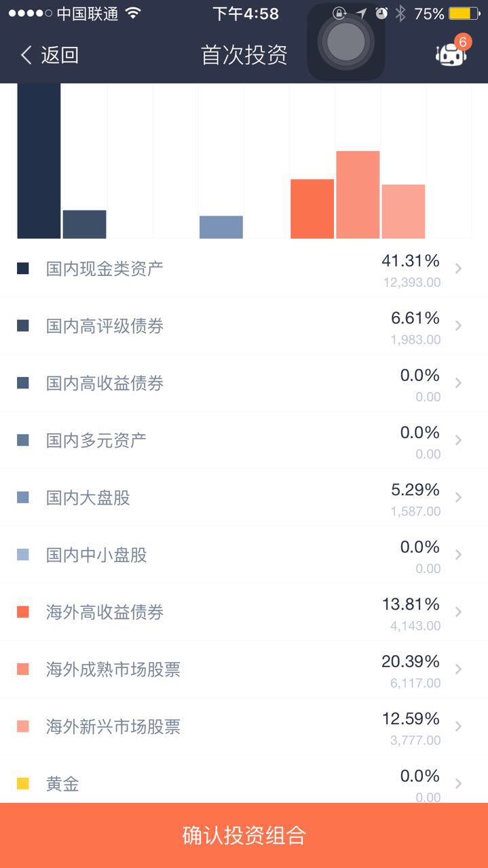The image size is (488, 868).
Task: Tap the alarm clock status icon
Action: point(381,14)
